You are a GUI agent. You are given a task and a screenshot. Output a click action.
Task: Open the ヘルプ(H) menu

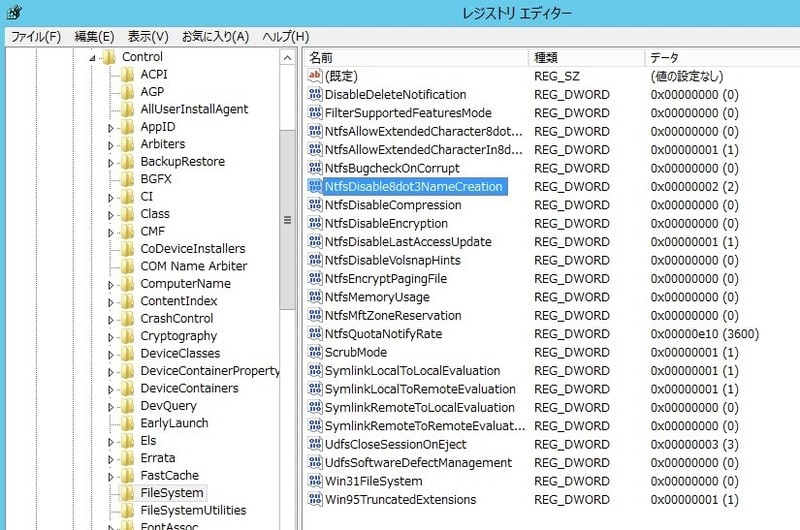point(286,37)
